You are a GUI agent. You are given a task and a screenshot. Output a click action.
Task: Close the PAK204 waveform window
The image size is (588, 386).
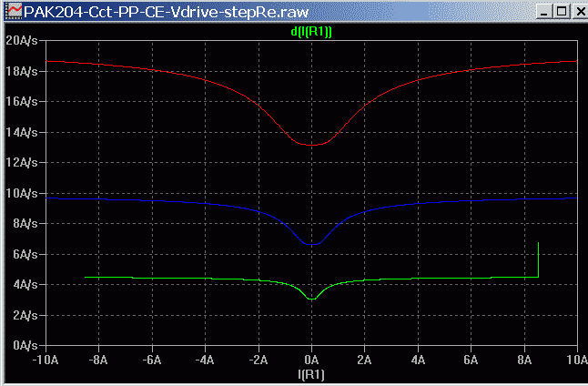[x=580, y=12]
